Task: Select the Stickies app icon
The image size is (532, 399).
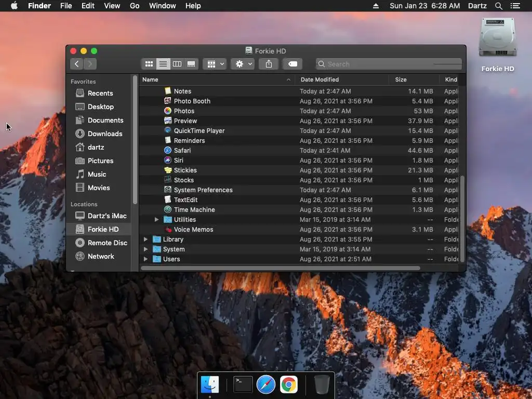Action: (x=168, y=170)
